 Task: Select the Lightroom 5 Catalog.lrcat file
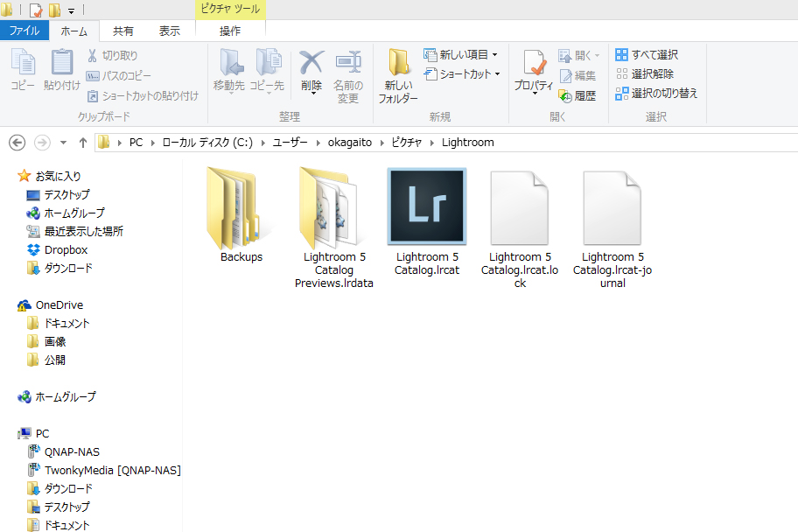[x=427, y=223]
